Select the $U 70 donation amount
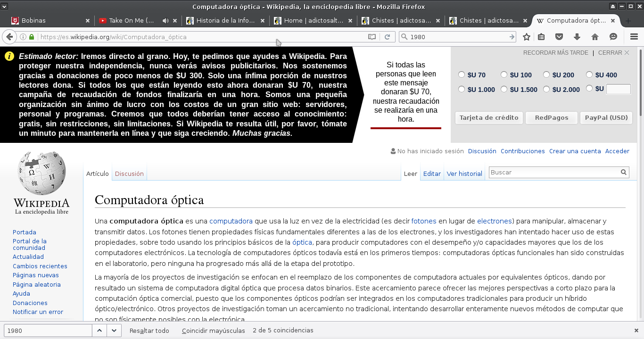The image size is (644, 339). (x=462, y=74)
